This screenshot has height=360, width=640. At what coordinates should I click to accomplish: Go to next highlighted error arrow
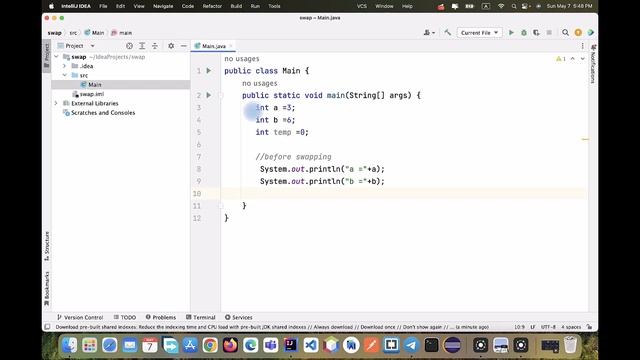pos(582,59)
